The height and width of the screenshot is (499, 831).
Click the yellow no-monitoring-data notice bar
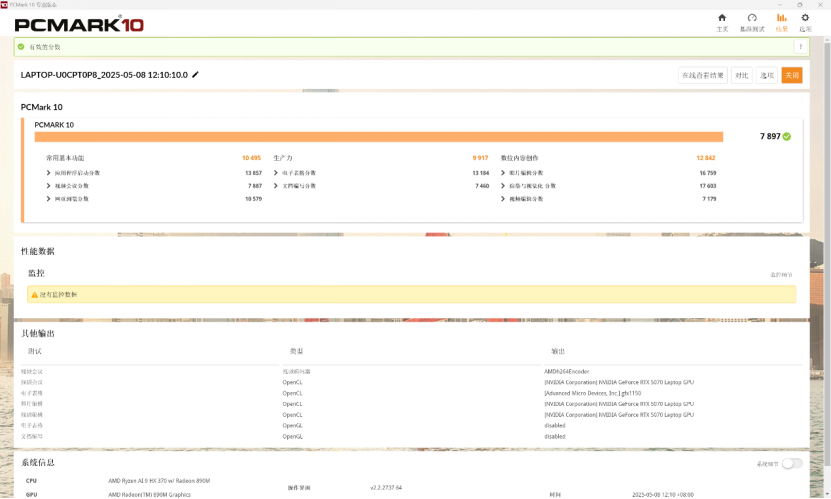tap(411, 295)
